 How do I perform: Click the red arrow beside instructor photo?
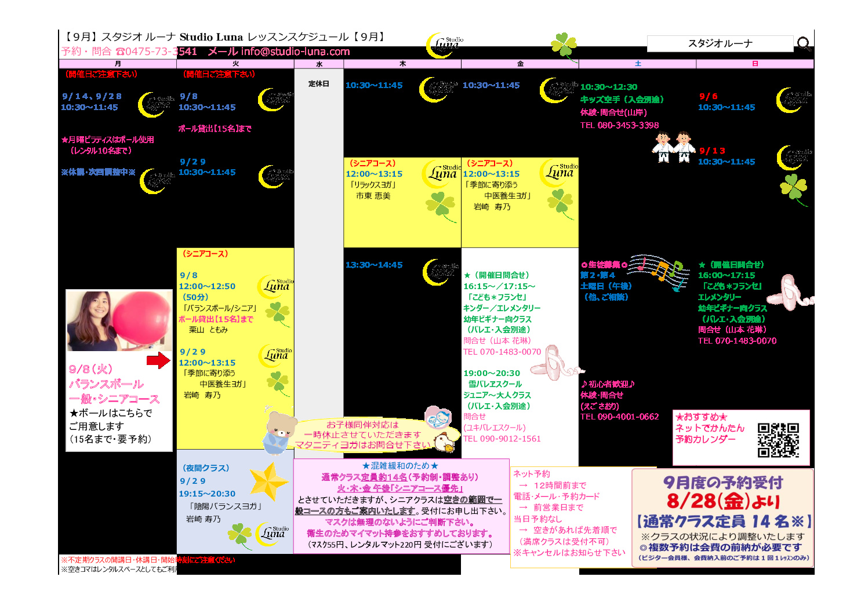[x=158, y=360]
